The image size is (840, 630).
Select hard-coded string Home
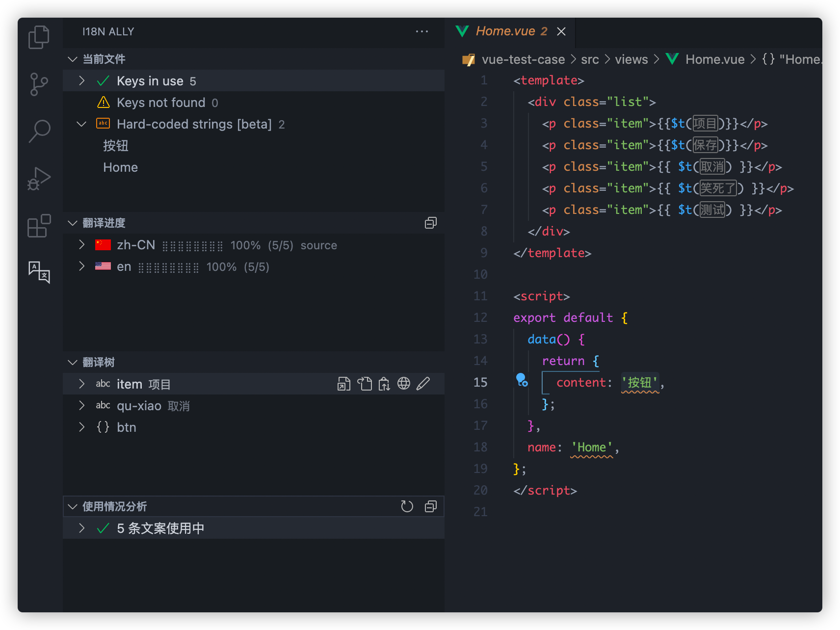click(120, 167)
